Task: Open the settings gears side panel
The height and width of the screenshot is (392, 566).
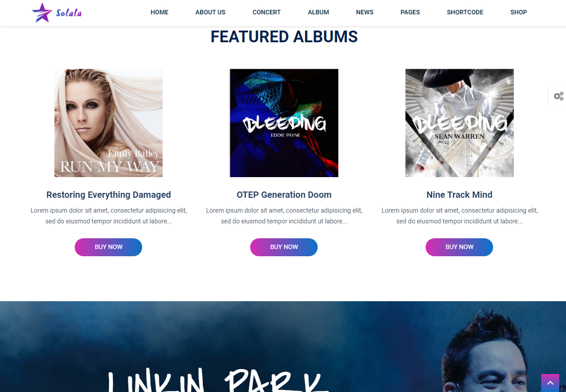Action: [x=558, y=96]
